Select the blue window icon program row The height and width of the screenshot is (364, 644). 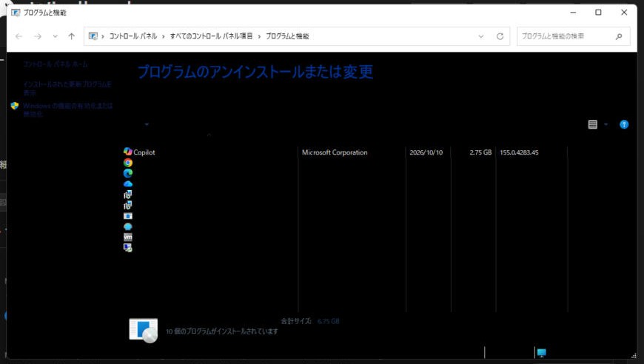(x=128, y=216)
